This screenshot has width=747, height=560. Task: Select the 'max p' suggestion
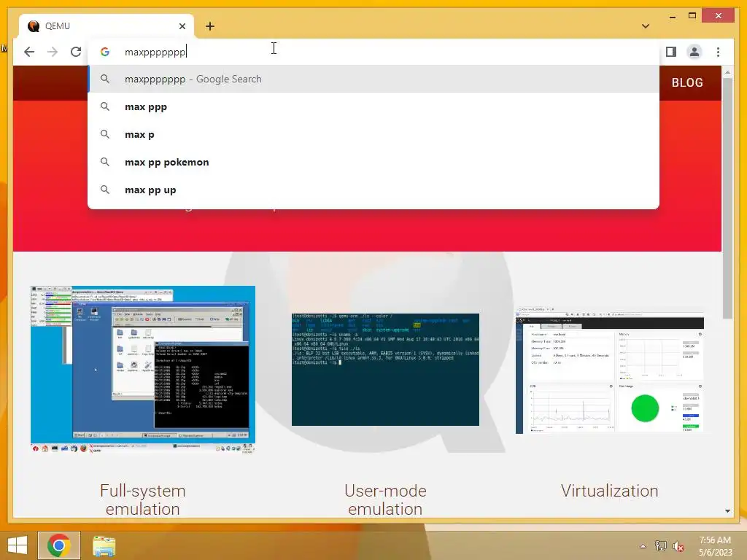point(373,135)
